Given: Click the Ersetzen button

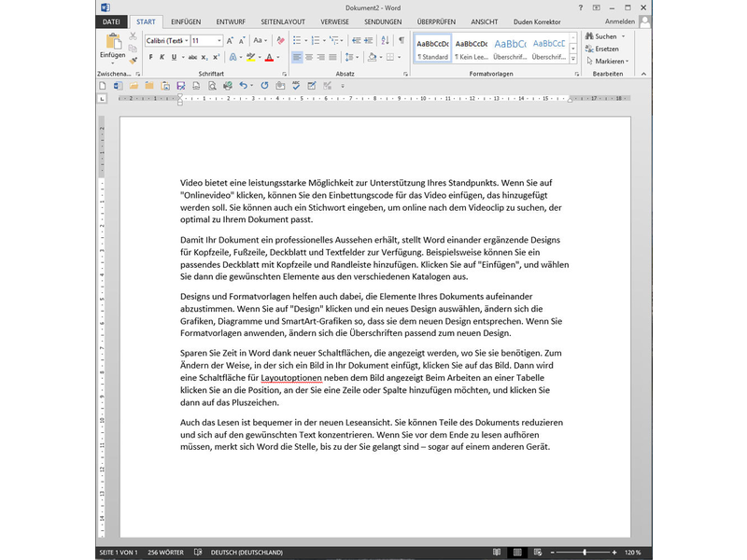Looking at the screenshot, I should click(602, 49).
